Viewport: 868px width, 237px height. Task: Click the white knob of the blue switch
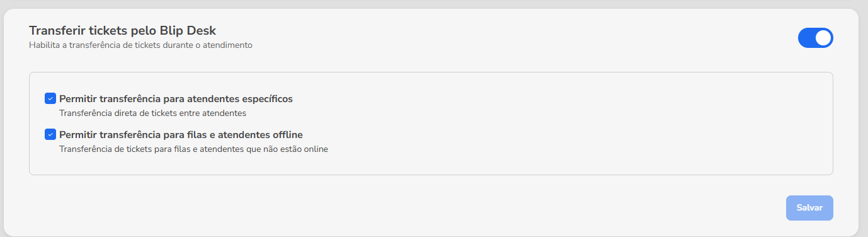pos(823,38)
